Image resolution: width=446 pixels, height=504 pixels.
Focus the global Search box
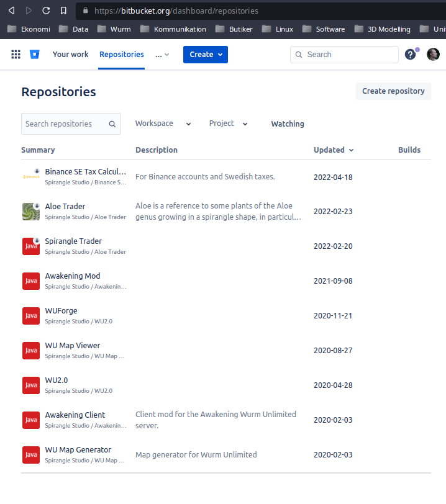point(344,55)
